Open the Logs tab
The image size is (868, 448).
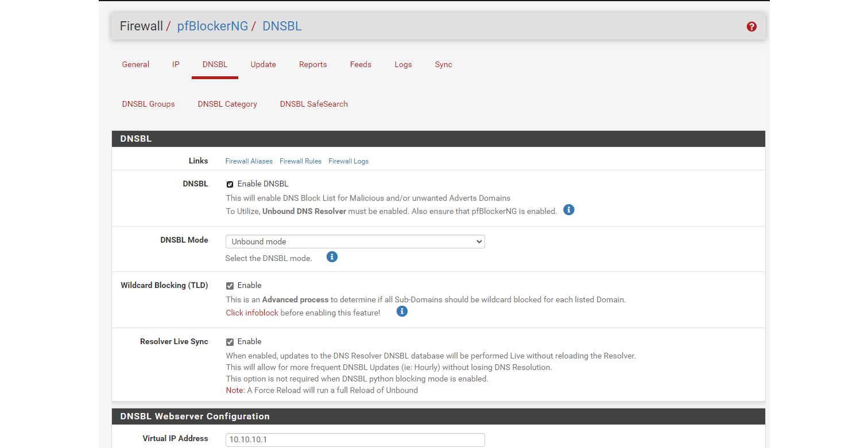403,64
